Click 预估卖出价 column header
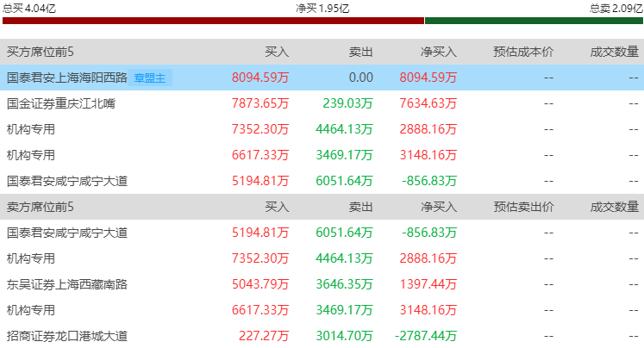Viewport: 644px width, 348px height. click(523, 207)
